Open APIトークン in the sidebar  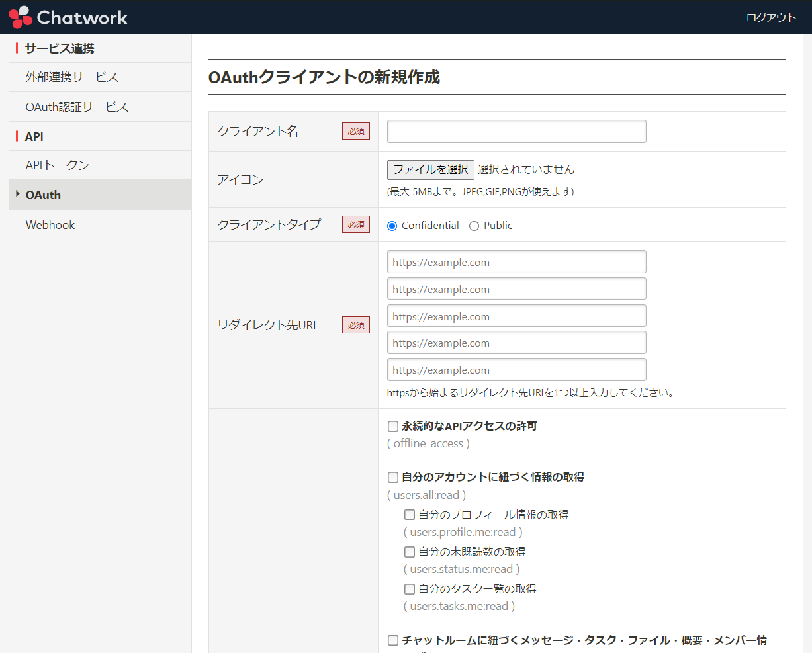click(x=100, y=165)
